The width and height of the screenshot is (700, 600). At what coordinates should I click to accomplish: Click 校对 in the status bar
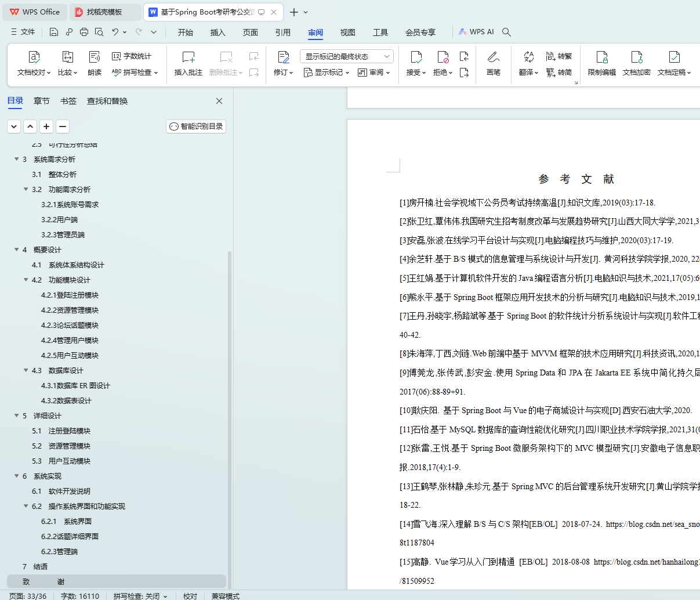[x=190, y=596]
